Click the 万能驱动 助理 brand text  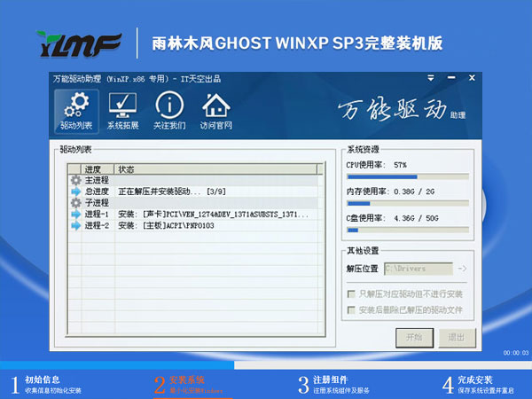(x=402, y=110)
